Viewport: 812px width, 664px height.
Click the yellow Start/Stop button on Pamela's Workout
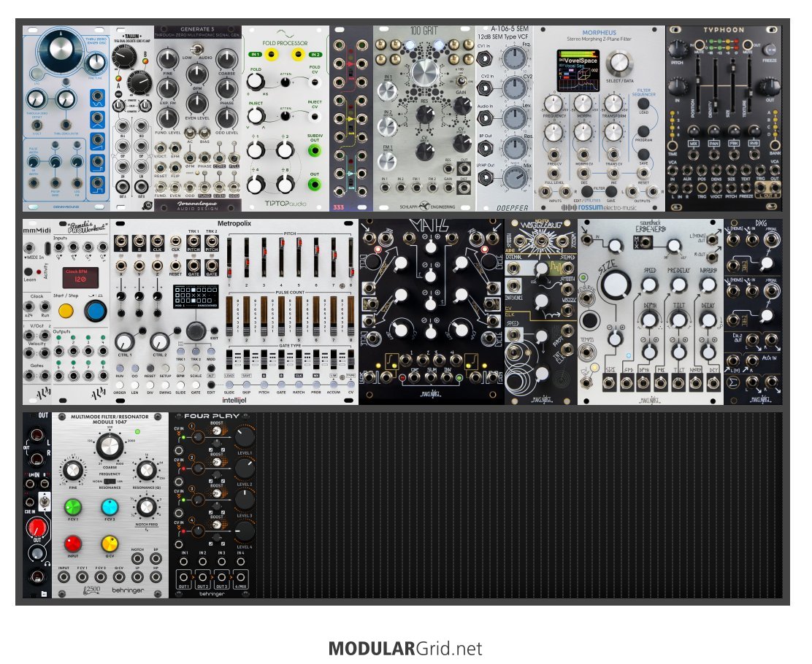coord(66,311)
